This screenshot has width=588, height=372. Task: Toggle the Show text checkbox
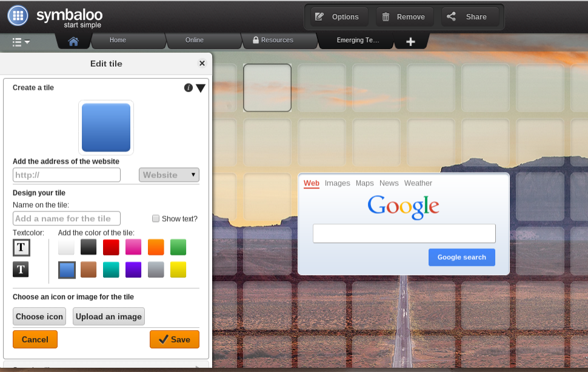pos(156,218)
